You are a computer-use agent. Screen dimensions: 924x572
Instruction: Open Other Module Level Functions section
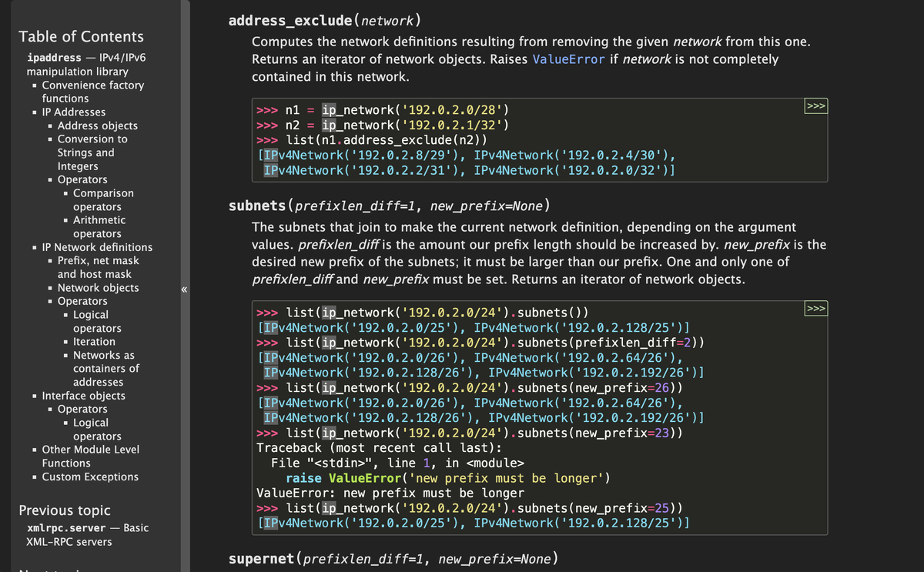pyautogui.click(x=91, y=456)
